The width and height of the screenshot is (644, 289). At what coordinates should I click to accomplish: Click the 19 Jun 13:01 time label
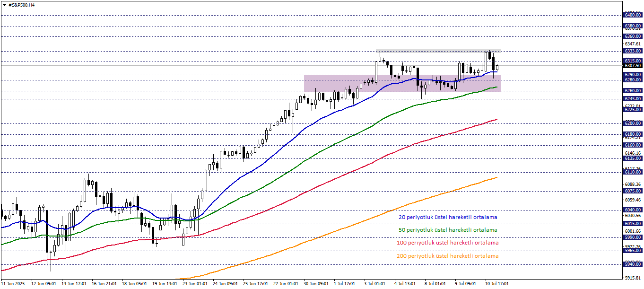click(165, 284)
